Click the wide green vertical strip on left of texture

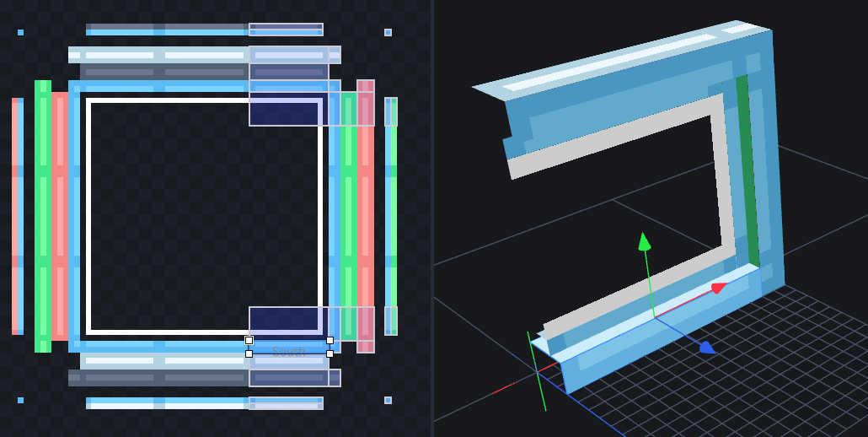tap(43, 216)
